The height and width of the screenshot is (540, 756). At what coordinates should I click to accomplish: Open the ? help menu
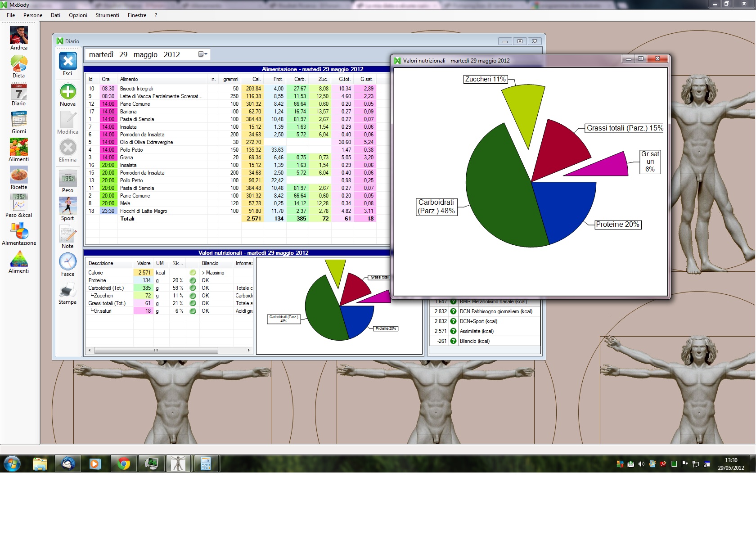(156, 15)
